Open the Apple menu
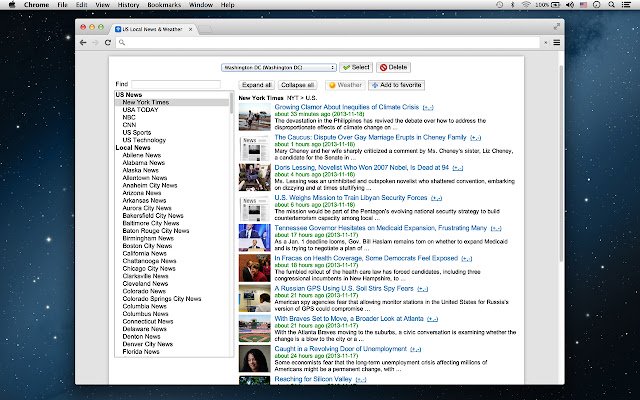This screenshot has height=400, width=640. (12, 5)
